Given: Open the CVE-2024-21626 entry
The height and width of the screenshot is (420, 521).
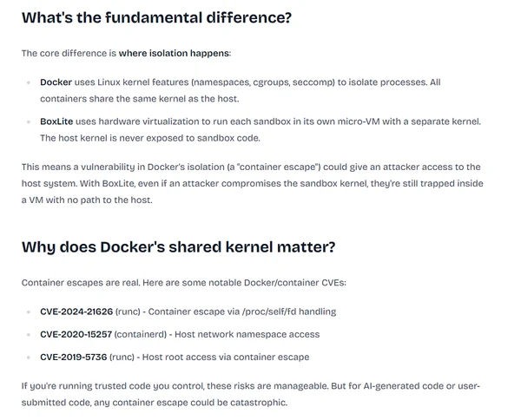Looking at the screenshot, I should [x=77, y=311].
